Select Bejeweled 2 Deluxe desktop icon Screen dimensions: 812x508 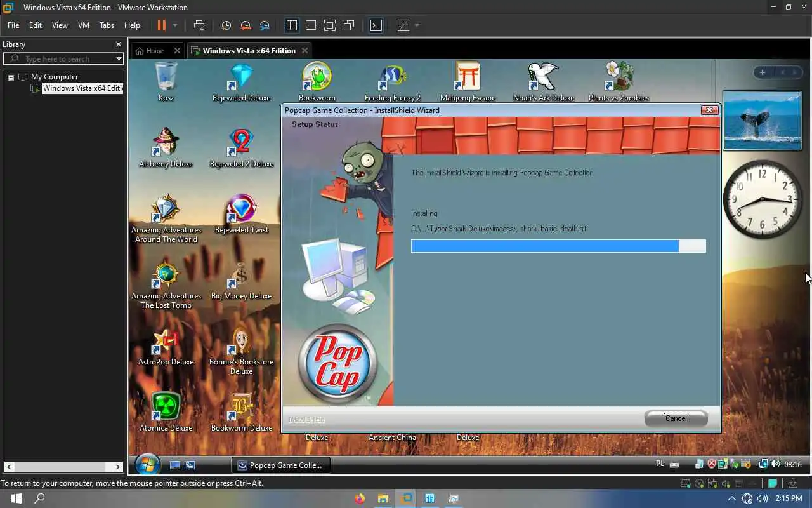click(x=241, y=147)
